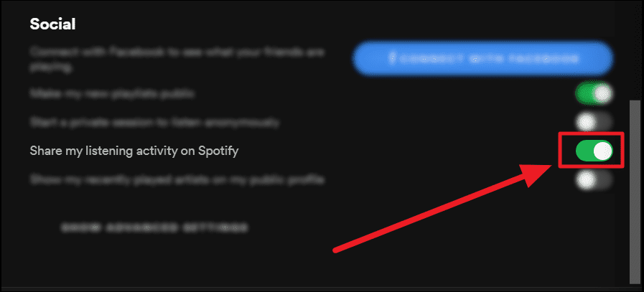Select the blurred recently played artists label
The height and width of the screenshot is (292, 644).
pos(177,179)
